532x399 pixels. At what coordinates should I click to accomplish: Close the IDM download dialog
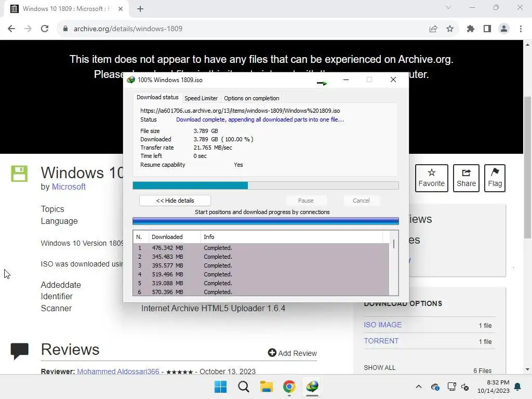(x=393, y=79)
